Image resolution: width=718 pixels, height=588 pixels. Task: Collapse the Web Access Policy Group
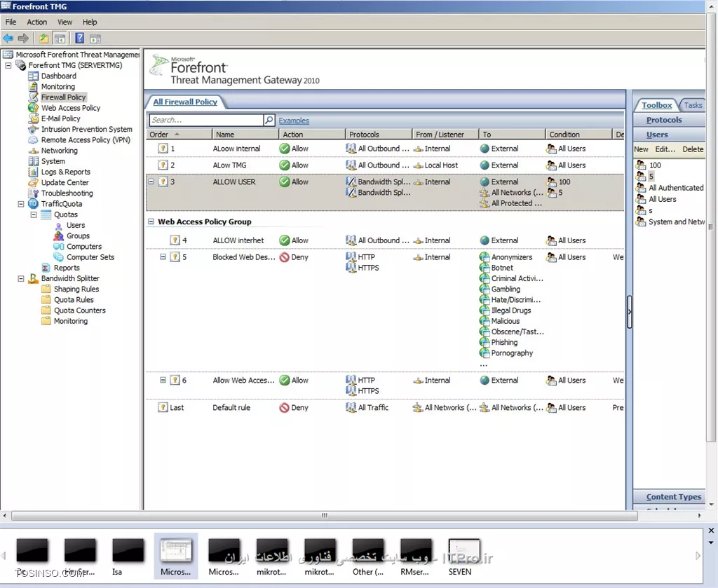(151, 221)
